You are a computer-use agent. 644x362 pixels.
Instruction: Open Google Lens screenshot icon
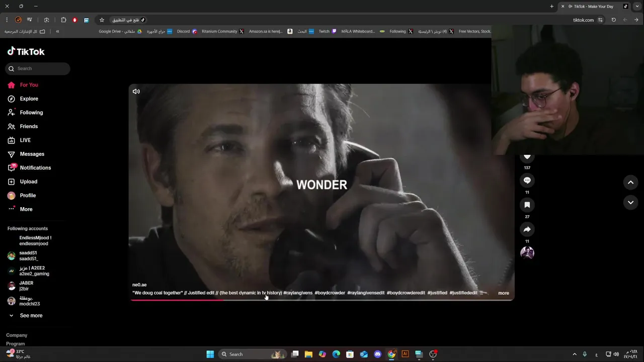click(47, 20)
